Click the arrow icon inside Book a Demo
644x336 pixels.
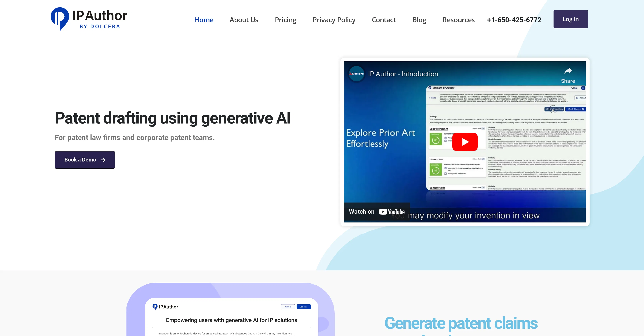(x=103, y=160)
